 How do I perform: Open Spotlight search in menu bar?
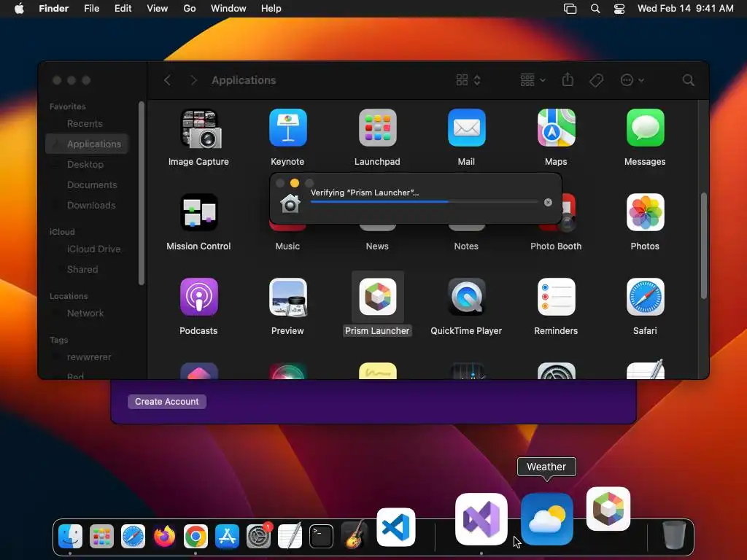point(595,9)
